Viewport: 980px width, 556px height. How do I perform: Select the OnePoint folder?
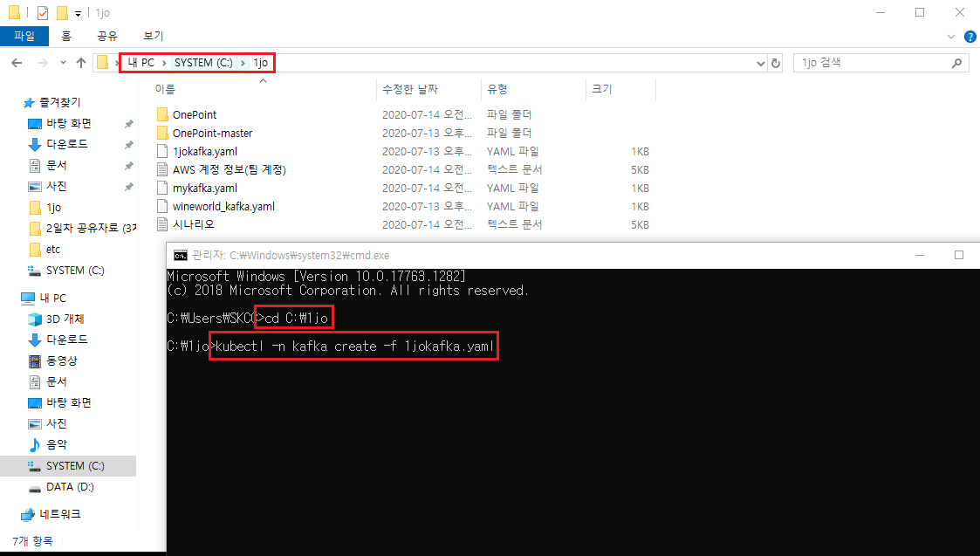[195, 114]
